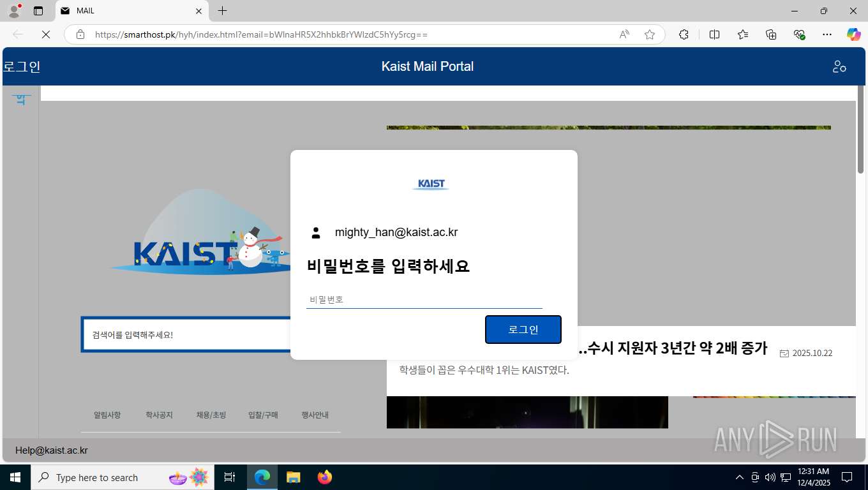Select the MAIL browser tab
868x490 pixels.
132,11
